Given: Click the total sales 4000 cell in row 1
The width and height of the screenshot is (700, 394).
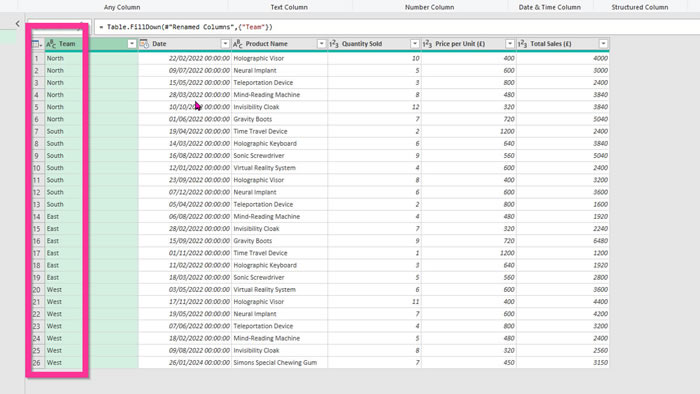Looking at the screenshot, I should (563, 58).
